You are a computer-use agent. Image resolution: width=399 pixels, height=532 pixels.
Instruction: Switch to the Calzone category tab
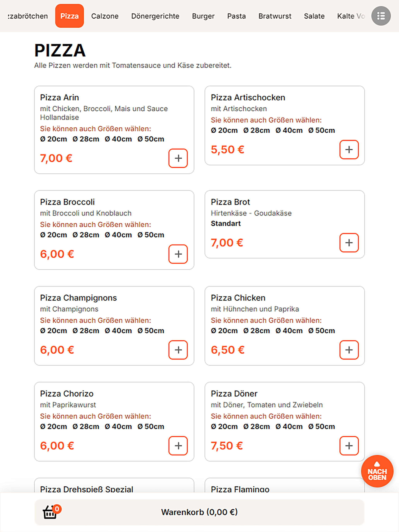click(105, 16)
